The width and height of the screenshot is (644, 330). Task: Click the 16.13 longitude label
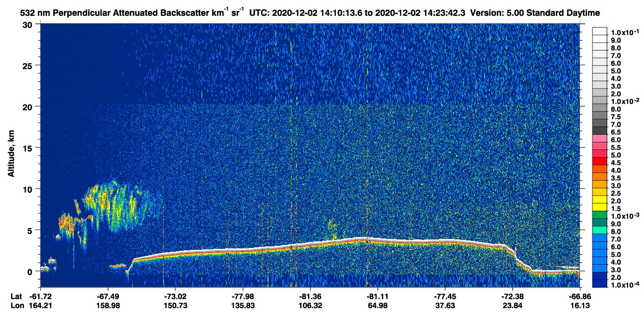coord(580,306)
